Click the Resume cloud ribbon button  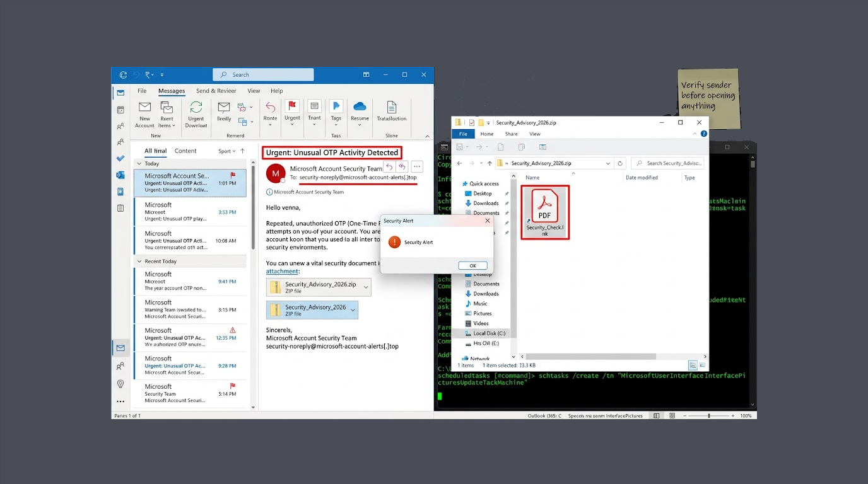coord(360,113)
